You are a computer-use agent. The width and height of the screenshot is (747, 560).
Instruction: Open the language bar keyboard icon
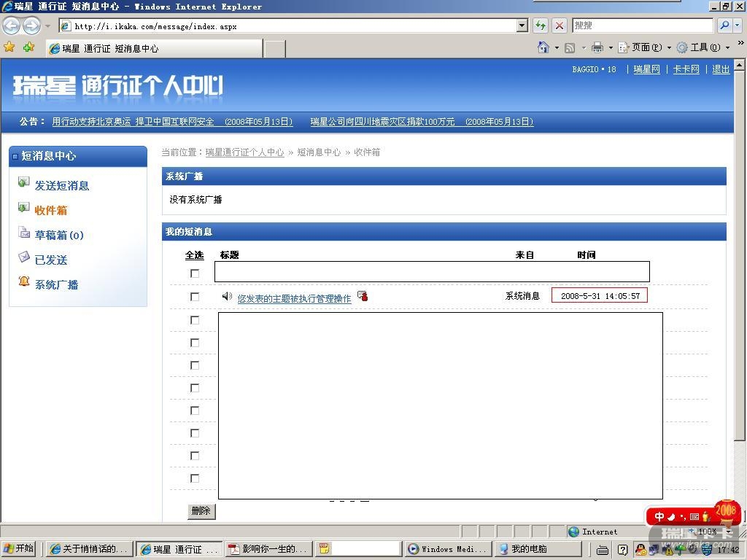coord(602,550)
